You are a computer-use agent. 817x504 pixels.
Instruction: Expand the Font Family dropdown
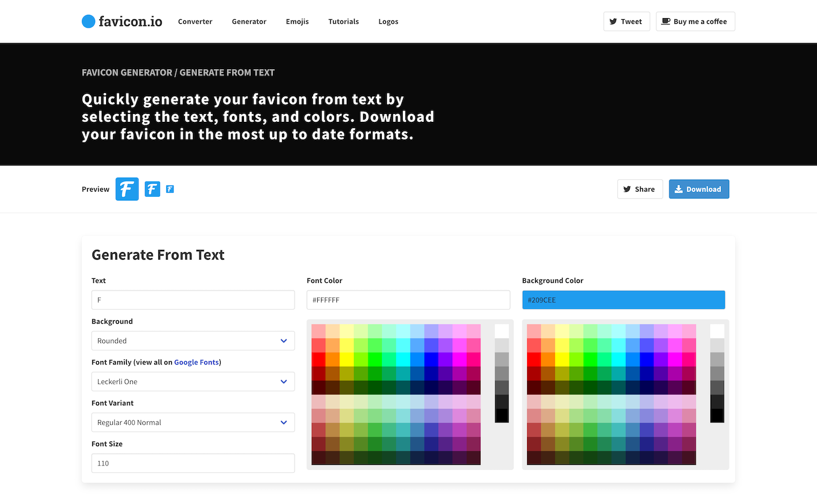coord(193,382)
